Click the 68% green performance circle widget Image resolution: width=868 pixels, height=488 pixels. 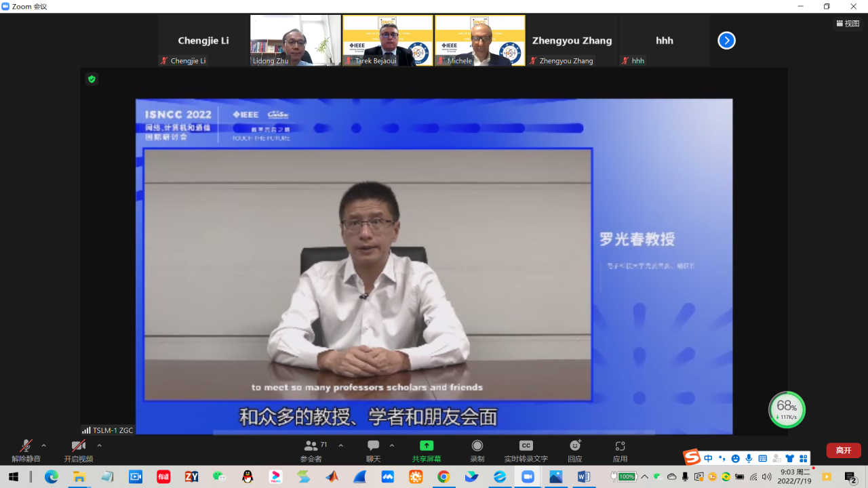click(x=787, y=409)
